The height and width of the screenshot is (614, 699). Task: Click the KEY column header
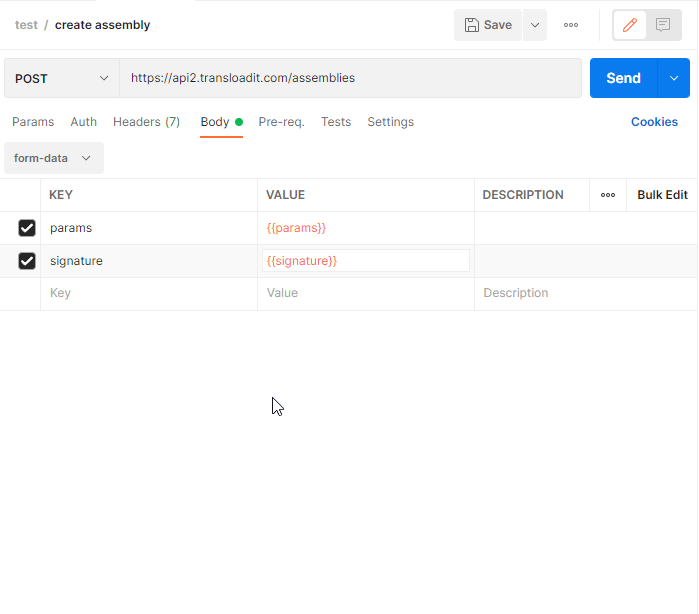61,195
